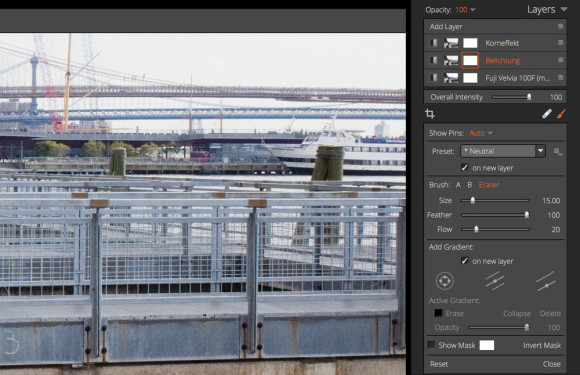Expand the Show Pins Auto dropdown
Viewport: 580px width, 375px height.
[481, 133]
